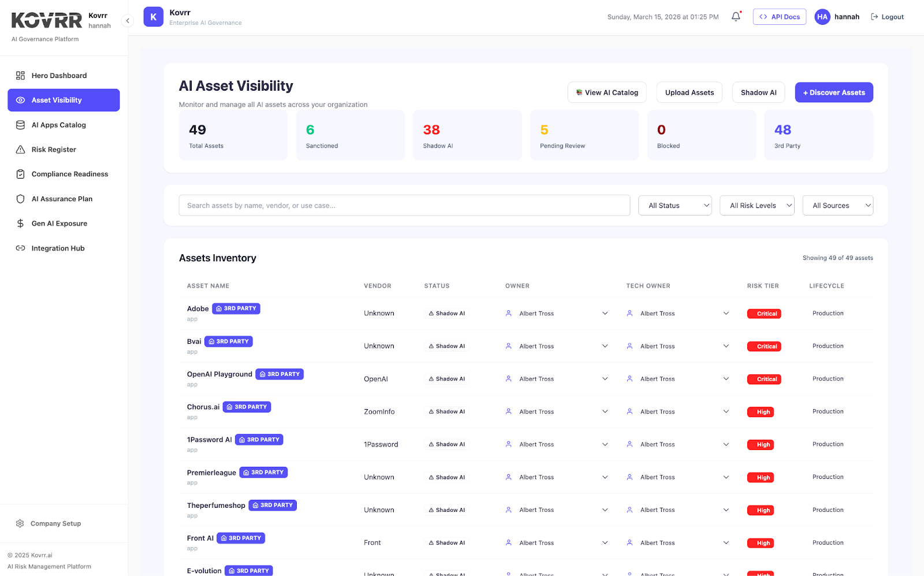Open Gen AI Exposure page
Viewport: 924px width, 576px height.
point(64,224)
